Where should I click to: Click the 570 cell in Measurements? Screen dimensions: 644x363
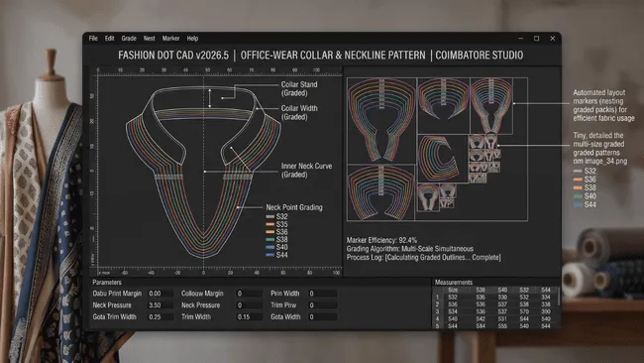tap(524, 311)
